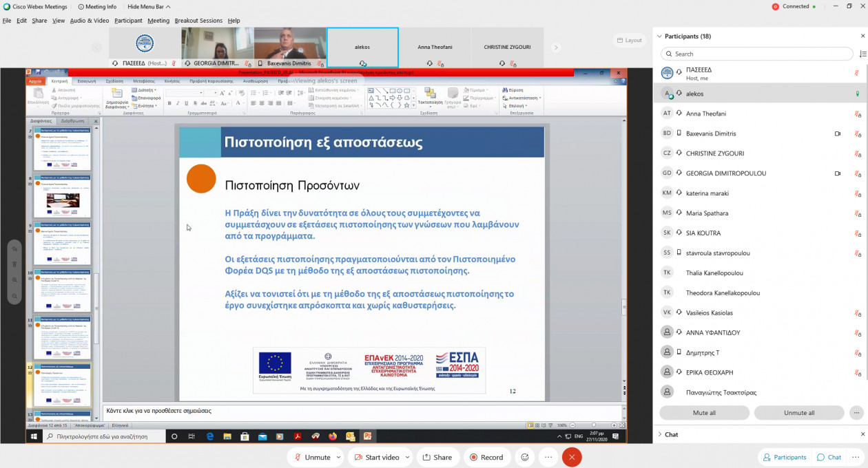Select the alekos video thumbnail
Viewport: 868px width, 468px height.
click(362, 47)
